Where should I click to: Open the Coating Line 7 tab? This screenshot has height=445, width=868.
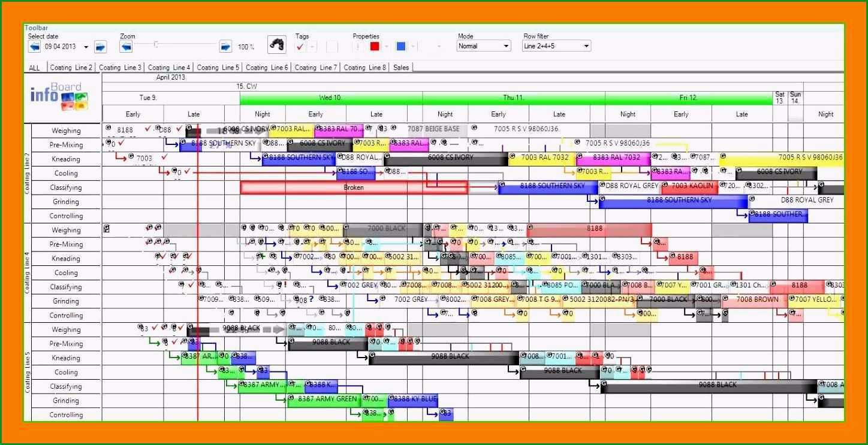[316, 68]
